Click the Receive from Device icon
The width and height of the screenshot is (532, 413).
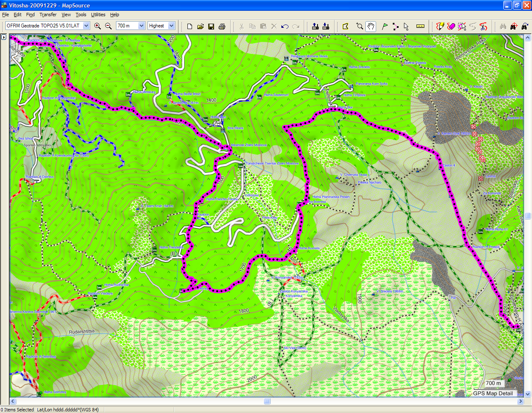326,26
